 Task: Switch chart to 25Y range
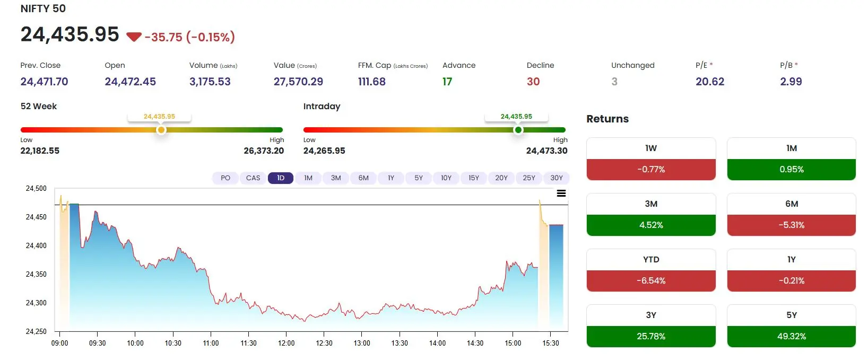(529, 178)
